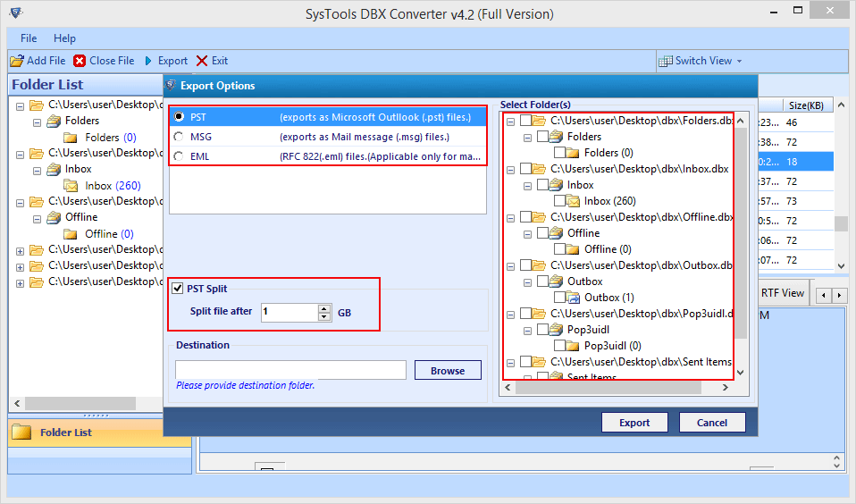Click the Export arrow icon in toolbar

point(148,61)
